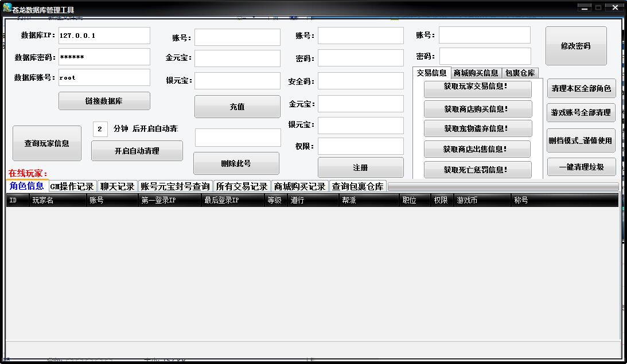This screenshot has height=364, width=627.
Task: Start auto cleanup with 开启自动清理
Action: [x=137, y=151]
